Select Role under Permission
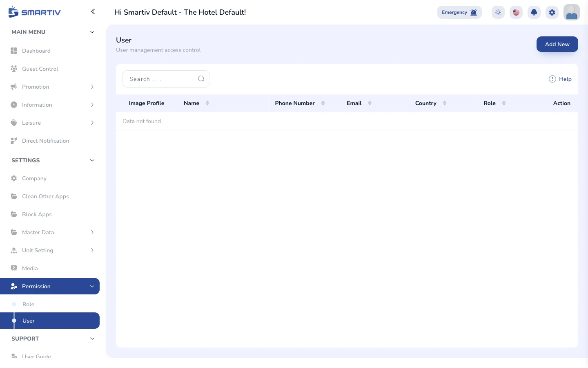This screenshot has height=368, width=588. click(x=50, y=304)
